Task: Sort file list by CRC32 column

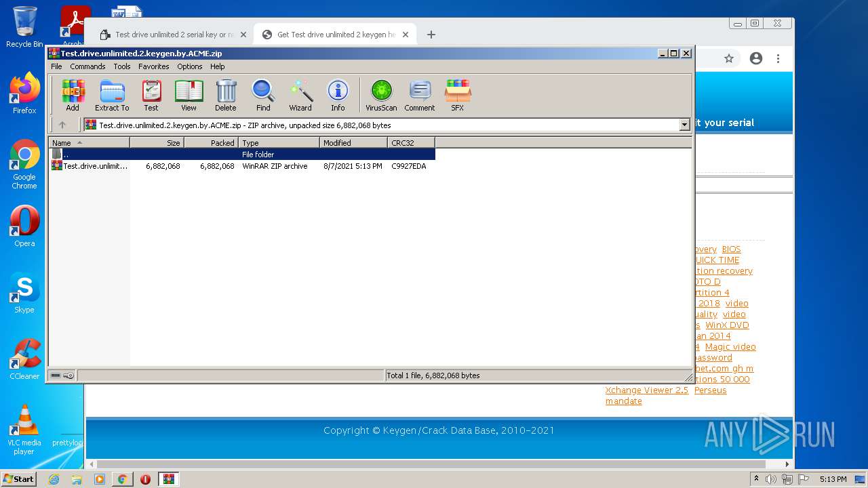Action: click(x=411, y=142)
